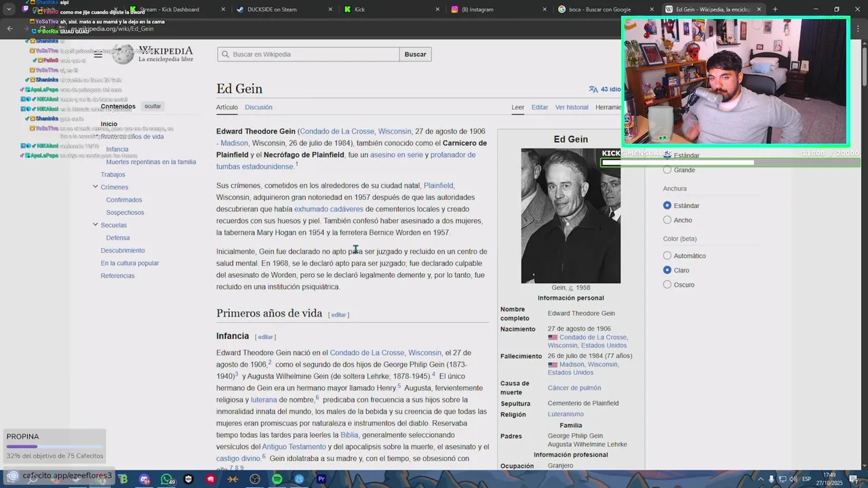Viewport: 868px width, 488px height.
Task: Click the Wikipedia globe logo
Action: click(123, 54)
